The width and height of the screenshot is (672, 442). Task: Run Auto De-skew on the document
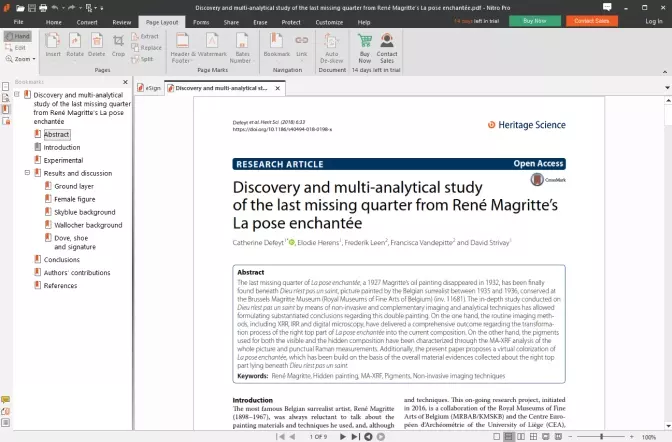coord(331,48)
